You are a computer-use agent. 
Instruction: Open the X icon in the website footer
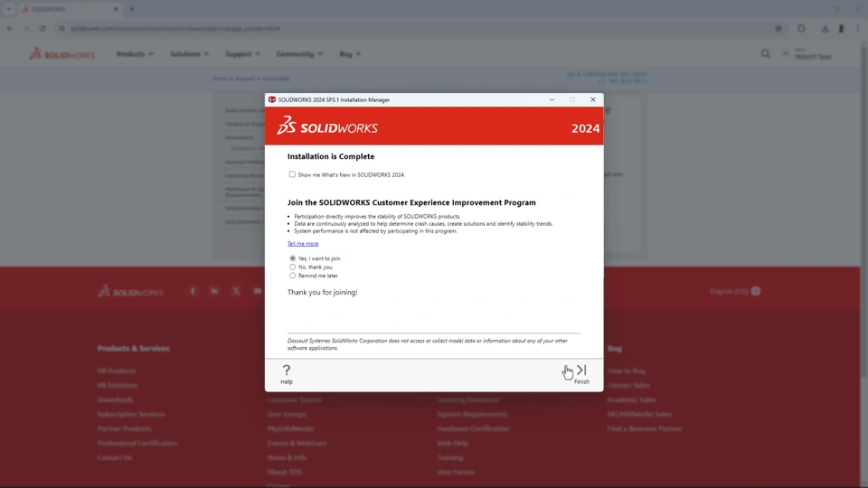[x=236, y=291]
